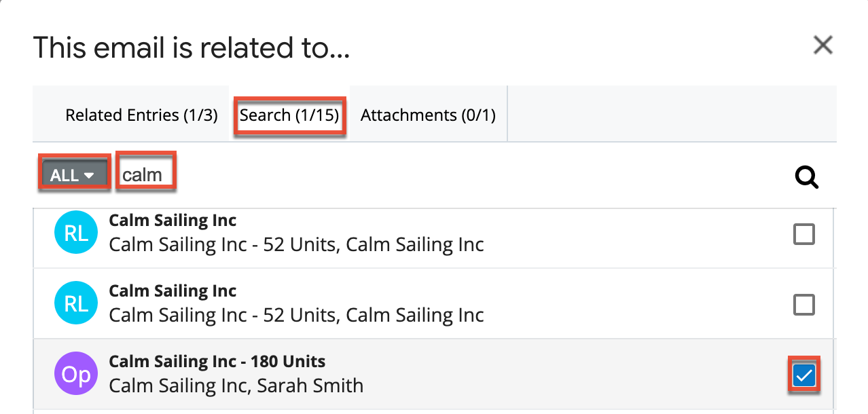Uncheck Calm Sailing Inc - 180 Units

pos(803,374)
